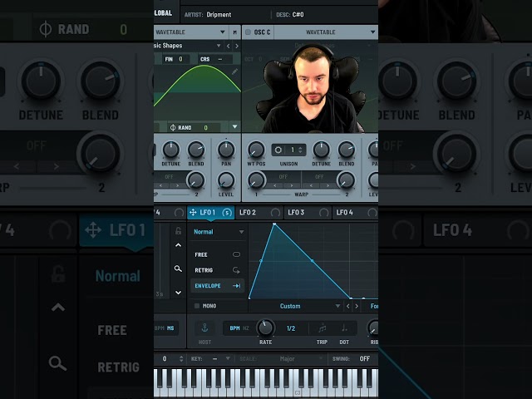Select FREE LFO trigger mode
Image resolution: width=532 pixels, height=399 pixels.
[218, 254]
